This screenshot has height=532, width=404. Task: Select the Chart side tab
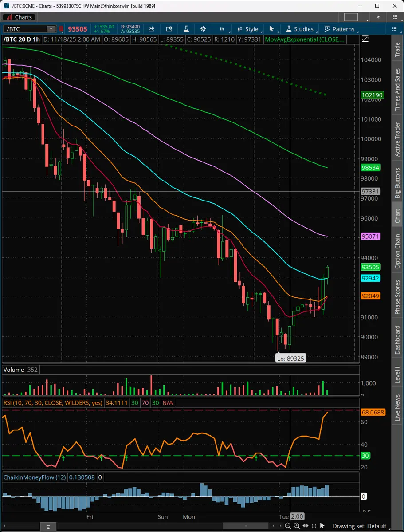[397, 216]
